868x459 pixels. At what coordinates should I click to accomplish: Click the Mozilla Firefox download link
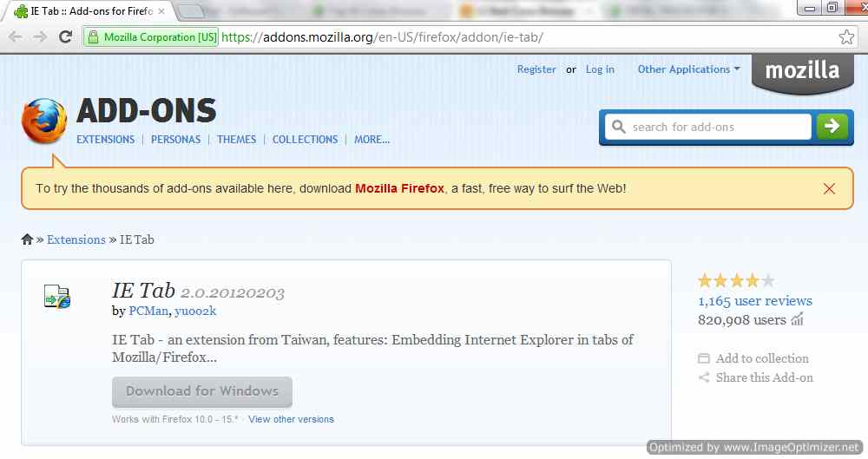coord(399,188)
